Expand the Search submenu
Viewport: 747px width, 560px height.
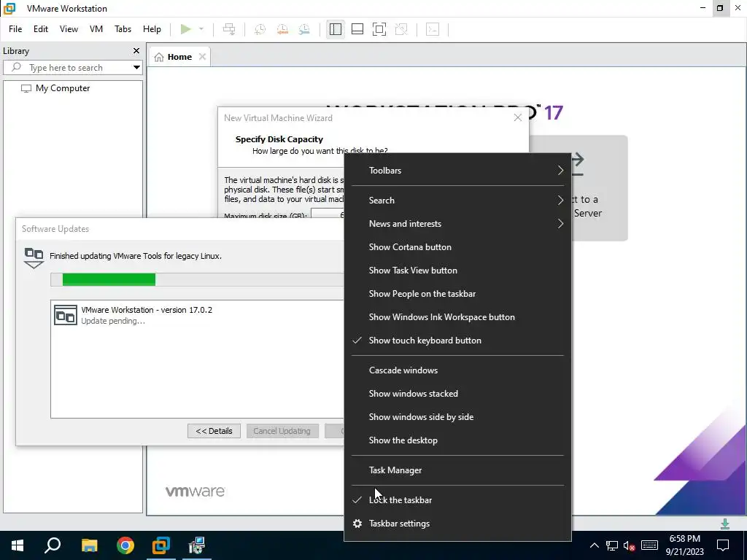click(x=457, y=201)
